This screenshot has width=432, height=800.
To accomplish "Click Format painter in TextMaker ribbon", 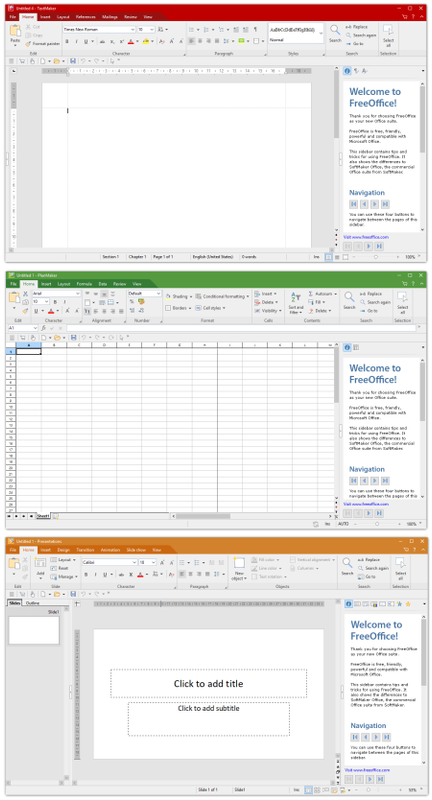I will tap(42, 44).
